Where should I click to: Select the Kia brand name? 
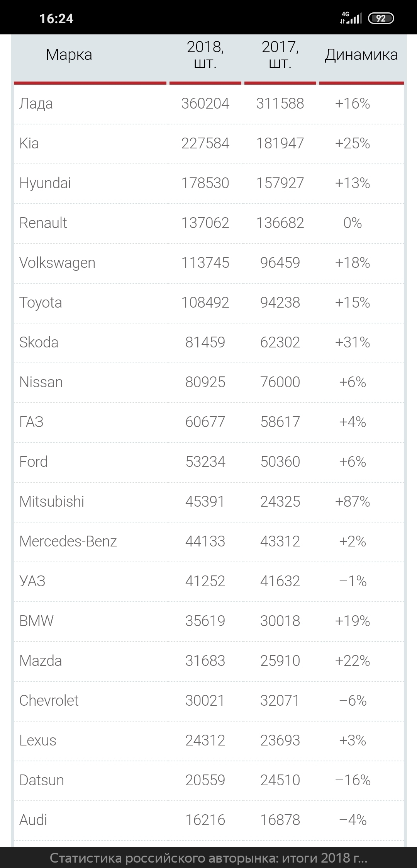click(29, 143)
